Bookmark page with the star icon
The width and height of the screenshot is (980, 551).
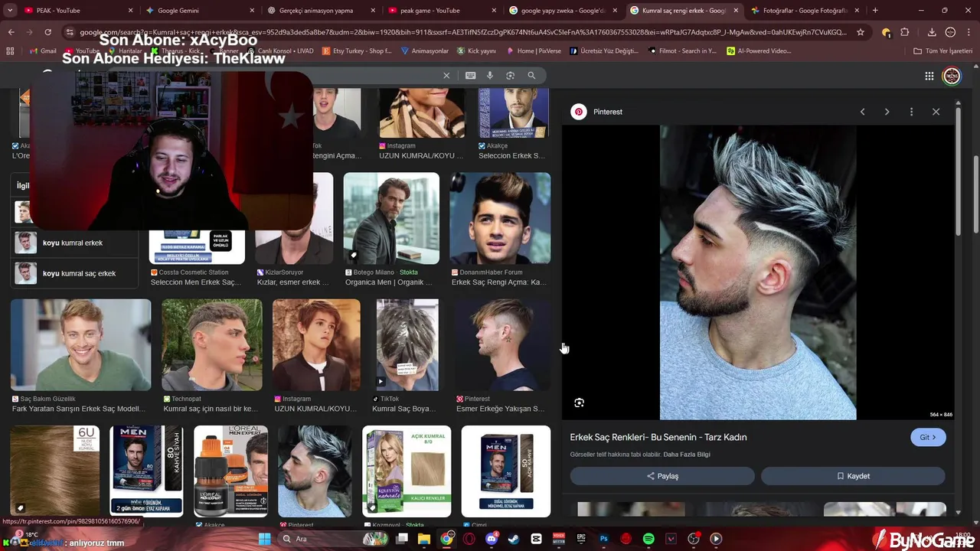[x=861, y=32]
